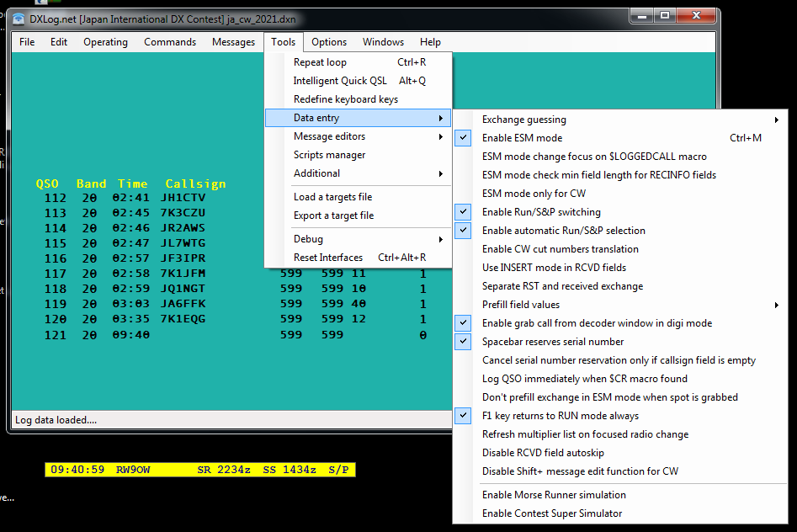
Task: Open the Windows menu in menu bar
Action: tap(383, 42)
